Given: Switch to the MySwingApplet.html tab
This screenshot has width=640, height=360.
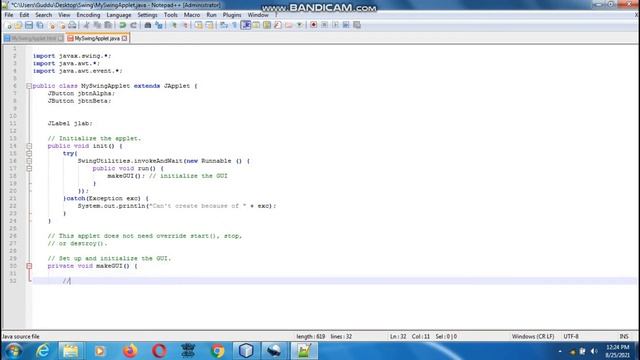Looking at the screenshot, I should 33,38.
